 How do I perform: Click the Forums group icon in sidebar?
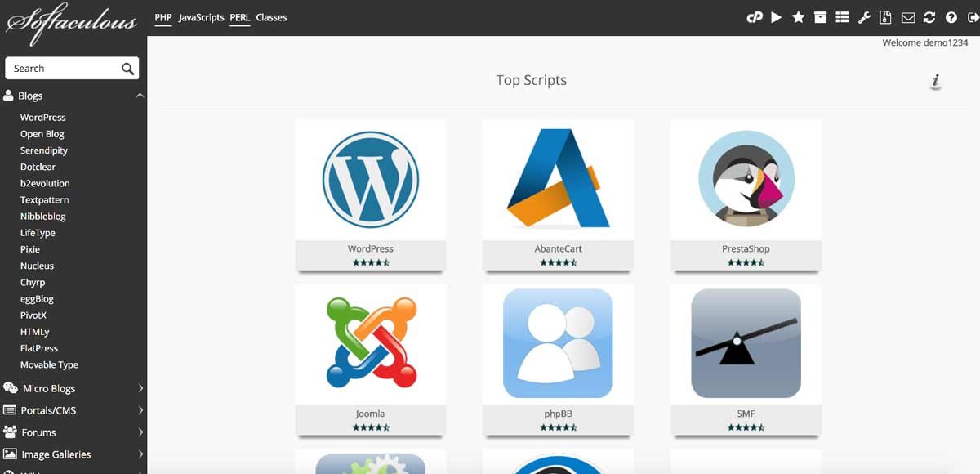pos(10,432)
